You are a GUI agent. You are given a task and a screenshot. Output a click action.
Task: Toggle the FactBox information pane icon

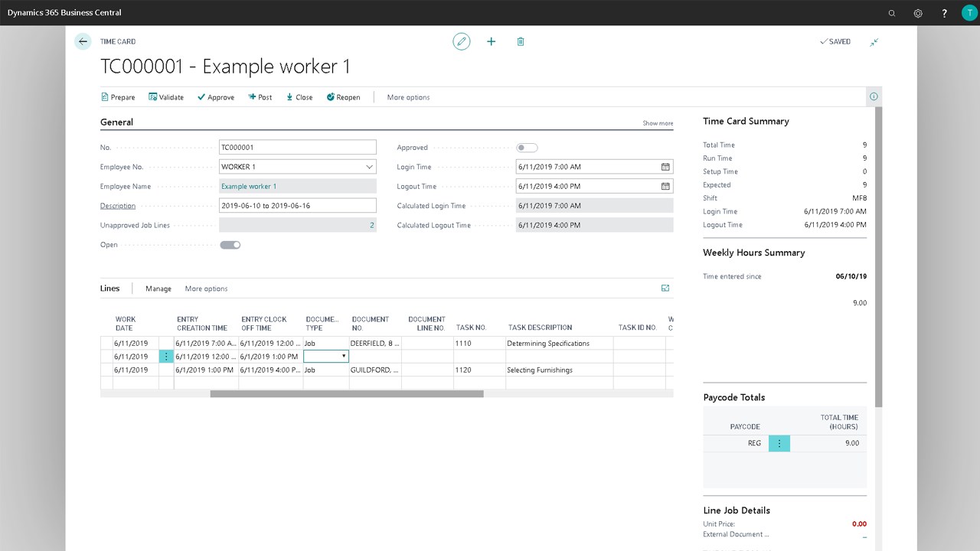[874, 96]
